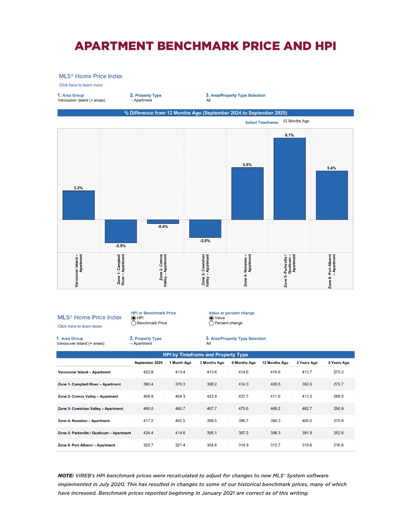Click the learn more link beside HPI options
Screen dimensions: 411x532
click(80, 326)
